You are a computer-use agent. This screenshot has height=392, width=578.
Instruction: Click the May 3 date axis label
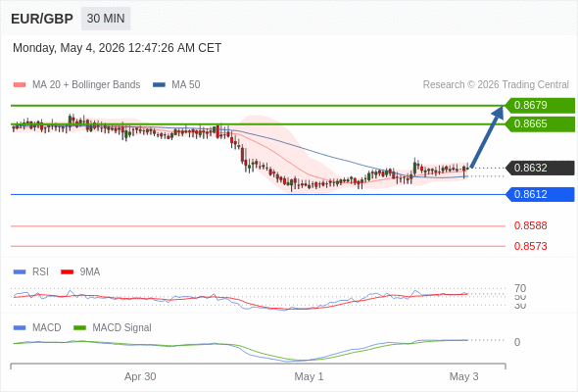coord(463,376)
